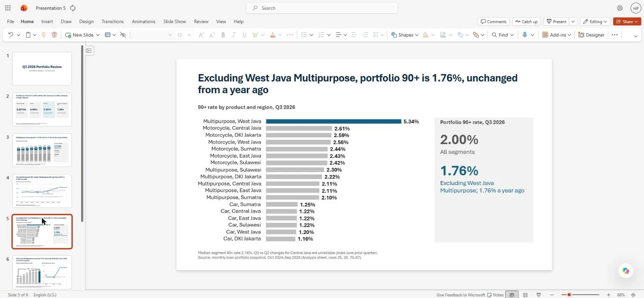Click the Share button
Viewport: 644px width, 298px height.
(x=627, y=21)
